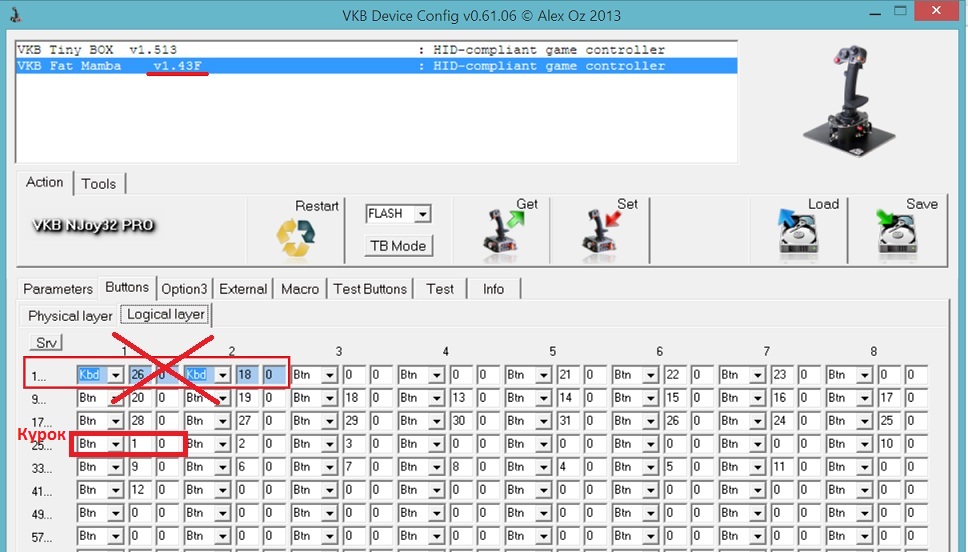Click field with value 17 in row 9
968x552 pixels.
[x=889, y=398]
